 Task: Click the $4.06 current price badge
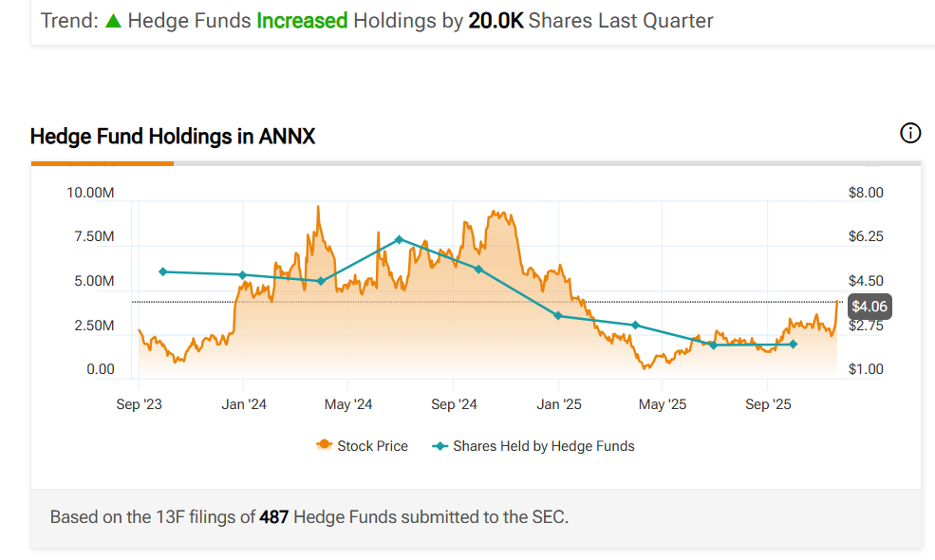870,306
